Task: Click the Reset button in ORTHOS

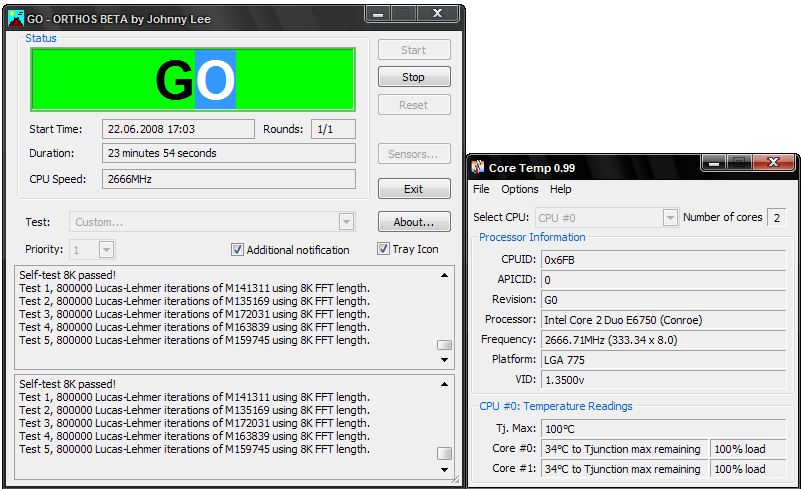Action: [x=414, y=105]
